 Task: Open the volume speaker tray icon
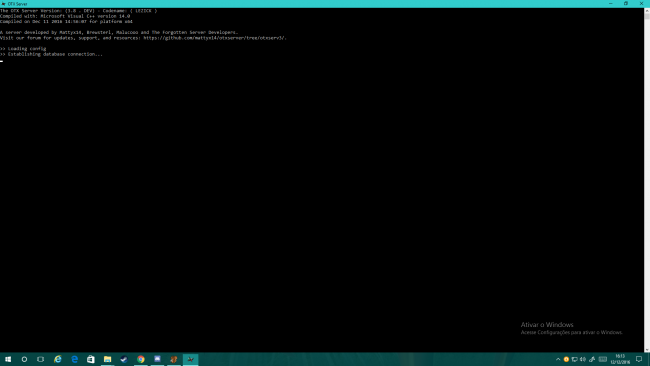point(583,359)
